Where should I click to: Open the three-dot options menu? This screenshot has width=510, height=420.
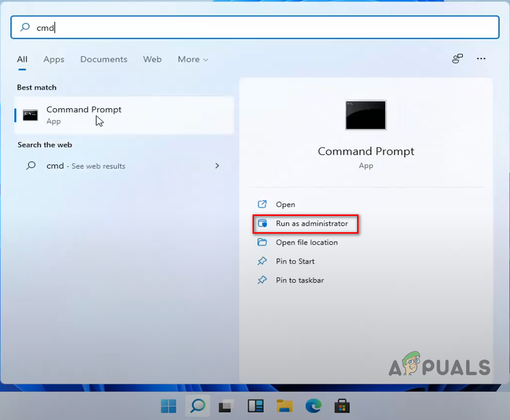[x=481, y=59]
